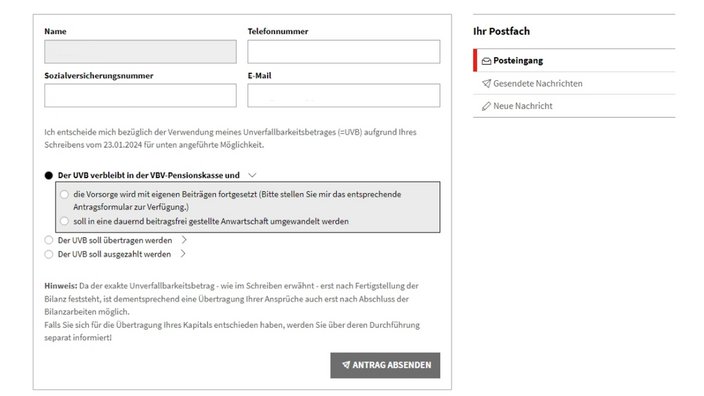
Task: Select 'Der UVB soll ausgezahlt werden' radio
Action: 48,254
